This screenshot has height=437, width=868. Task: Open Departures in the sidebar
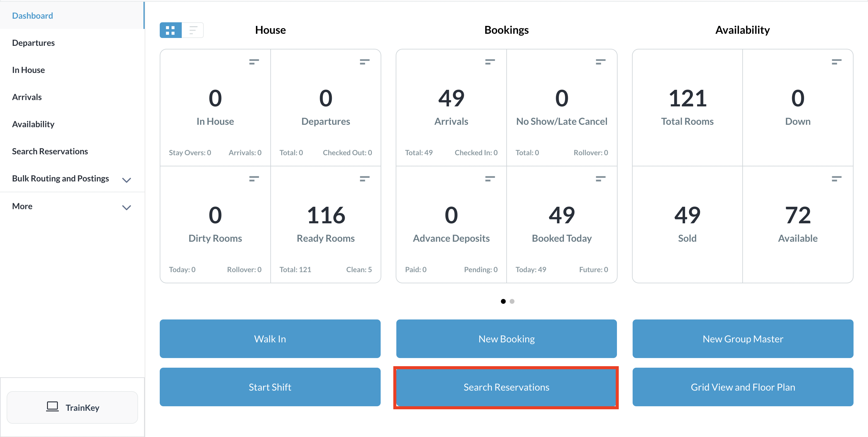click(x=33, y=43)
